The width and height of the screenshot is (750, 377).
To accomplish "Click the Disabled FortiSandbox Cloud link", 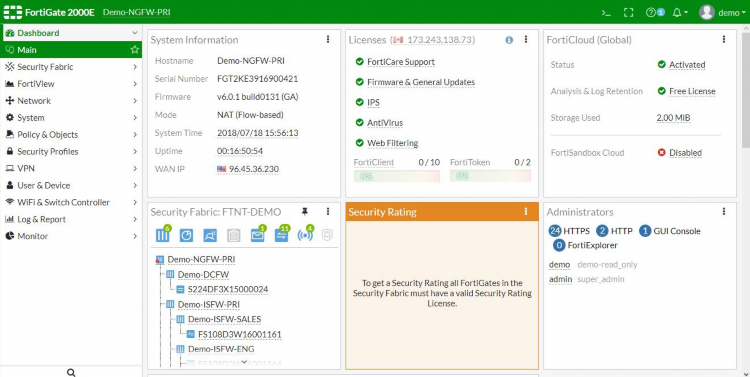I will [x=685, y=153].
